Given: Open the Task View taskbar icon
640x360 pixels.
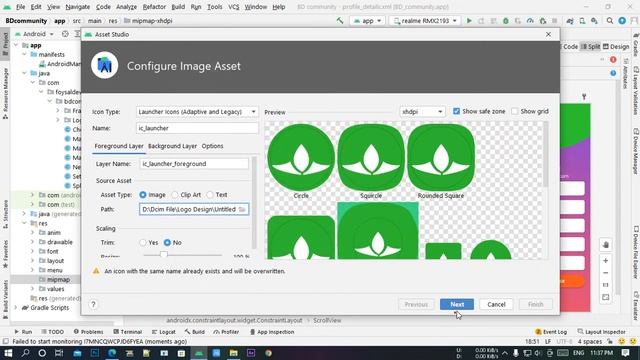Looking at the screenshot, I should point(59,353).
